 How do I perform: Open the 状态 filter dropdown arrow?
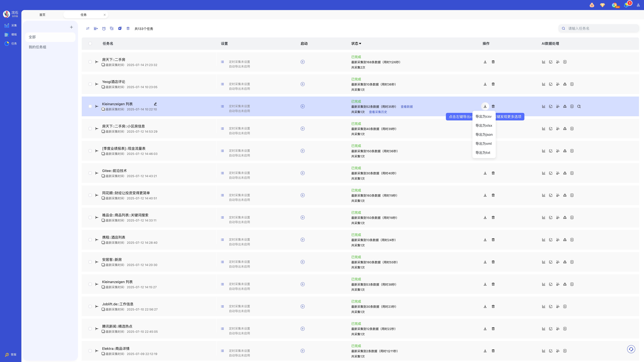pyautogui.click(x=360, y=44)
